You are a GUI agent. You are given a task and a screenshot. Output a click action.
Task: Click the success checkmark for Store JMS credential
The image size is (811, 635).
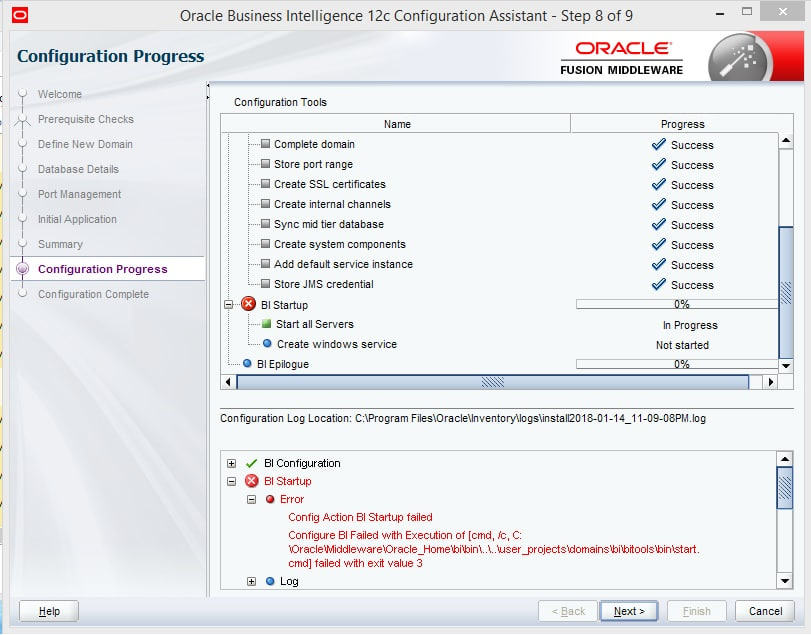[x=658, y=284]
